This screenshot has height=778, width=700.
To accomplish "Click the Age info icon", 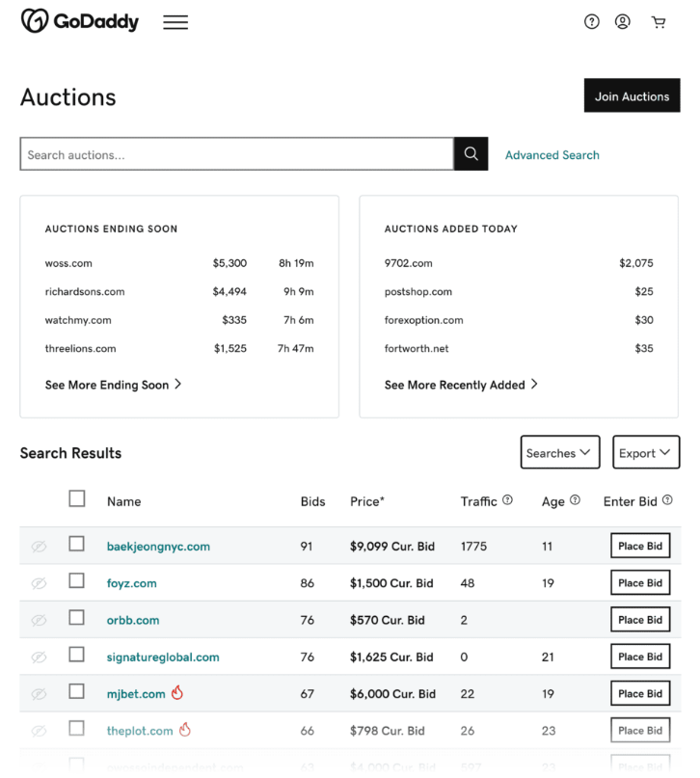I will click(576, 500).
